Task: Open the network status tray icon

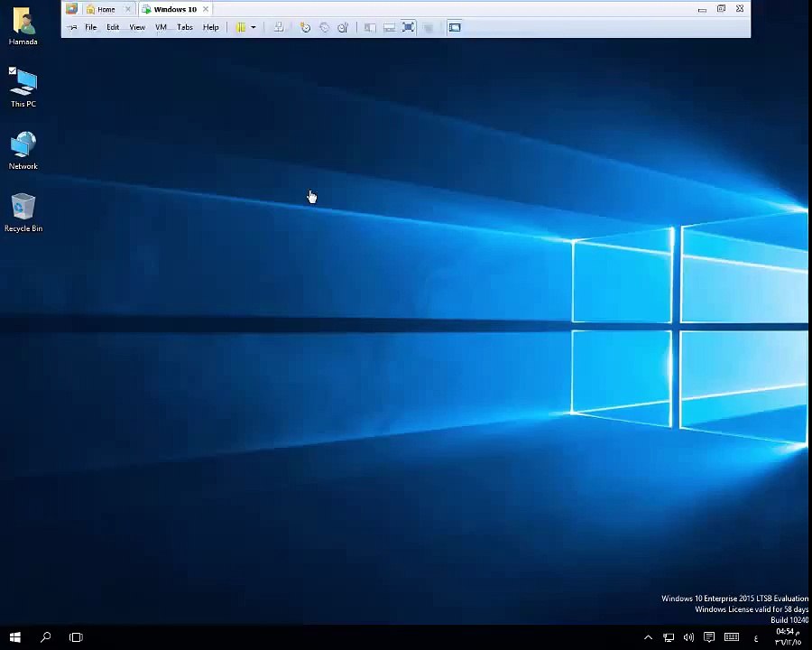Action: point(669,637)
